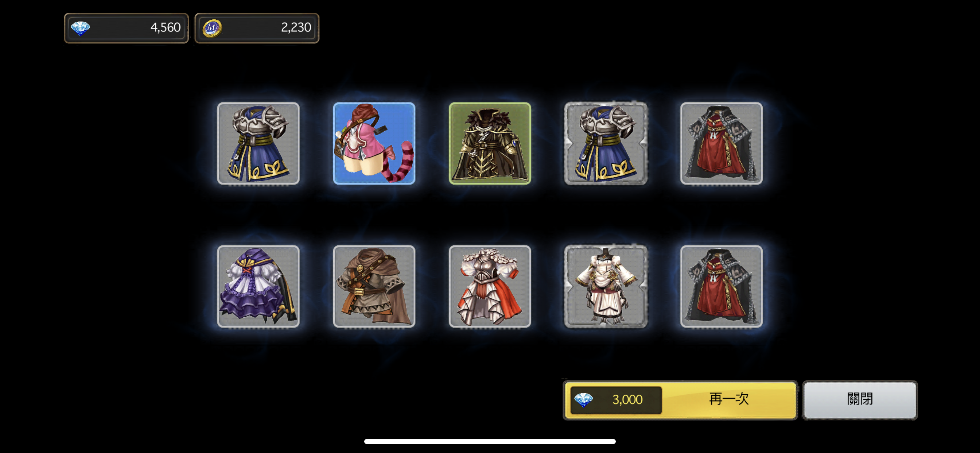Click the 再一次 draw again button
Screen dimensions: 980x453
click(x=680, y=400)
